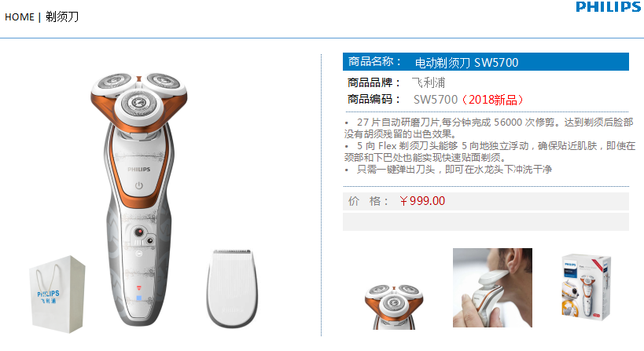Select the product packaging box thumbnail

tap(586, 287)
